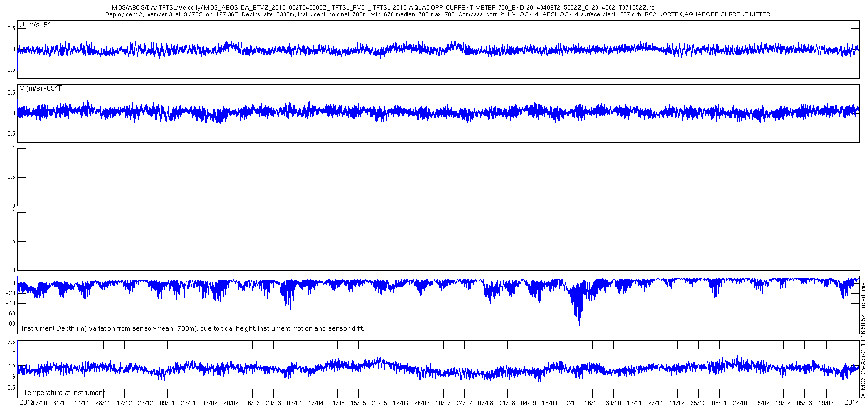Click the 08/01 date tick label
868x410 pixels.
pos(719,403)
